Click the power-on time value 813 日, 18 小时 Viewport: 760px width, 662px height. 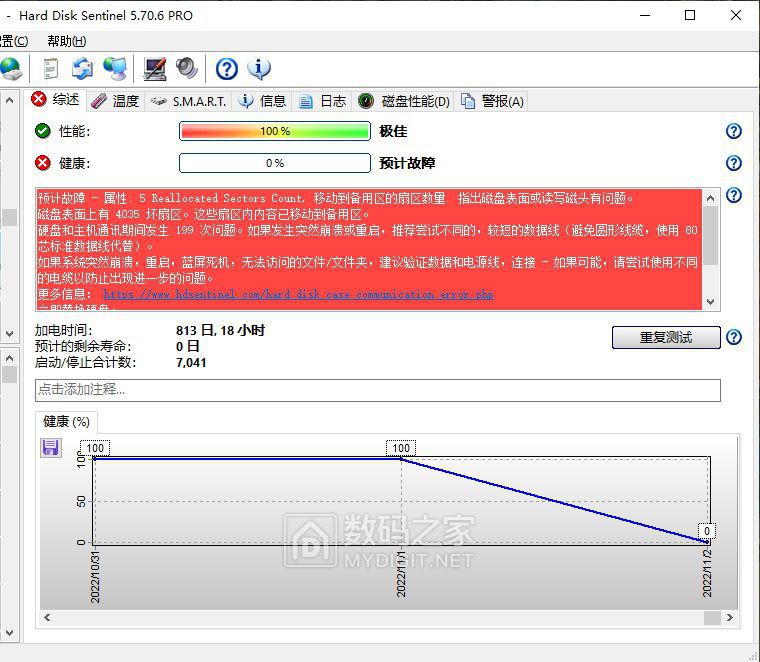point(221,331)
